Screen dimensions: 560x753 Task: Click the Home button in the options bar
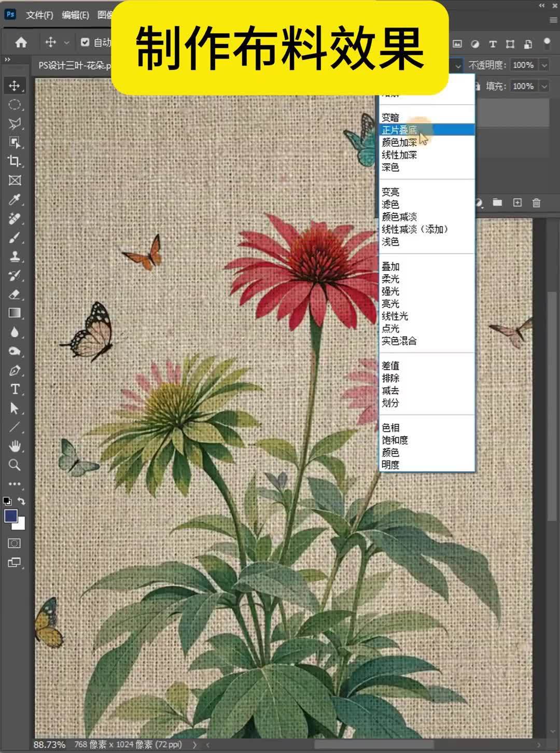[x=21, y=43]
